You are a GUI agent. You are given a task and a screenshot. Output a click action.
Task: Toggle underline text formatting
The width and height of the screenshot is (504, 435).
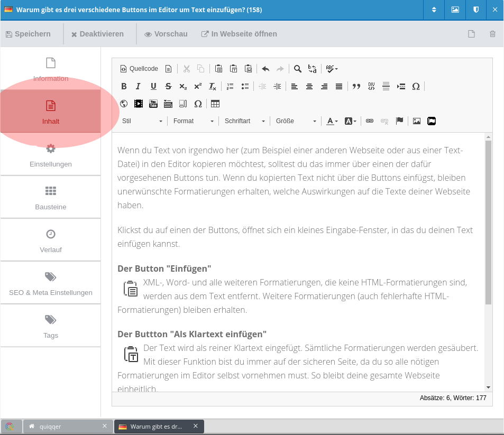tap(153, 86)
